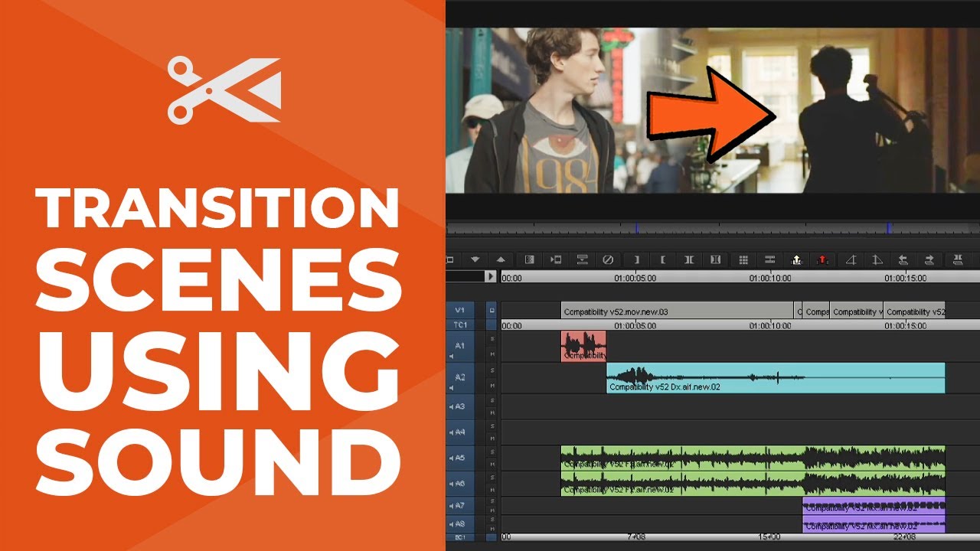Click the Extract red-arrow icon
The width and height of the screenshot is (980, 551).
coord(822,259)
